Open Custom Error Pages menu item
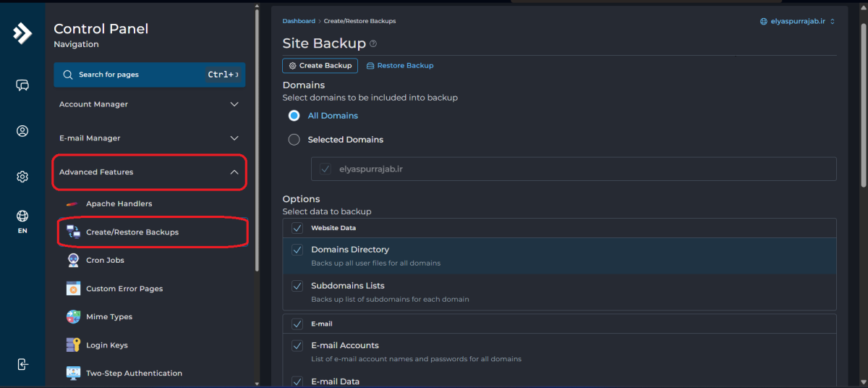Screen dimensions: 868x388 124,289
